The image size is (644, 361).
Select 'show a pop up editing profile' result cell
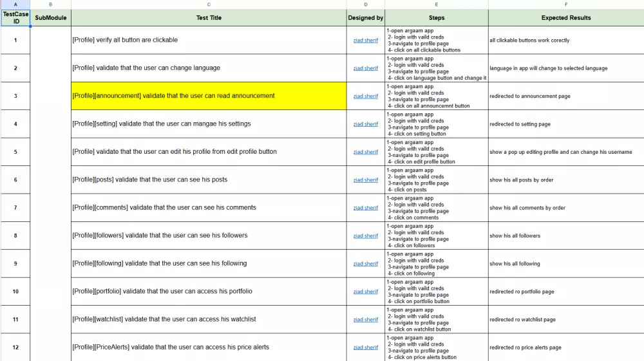point(566,152)
